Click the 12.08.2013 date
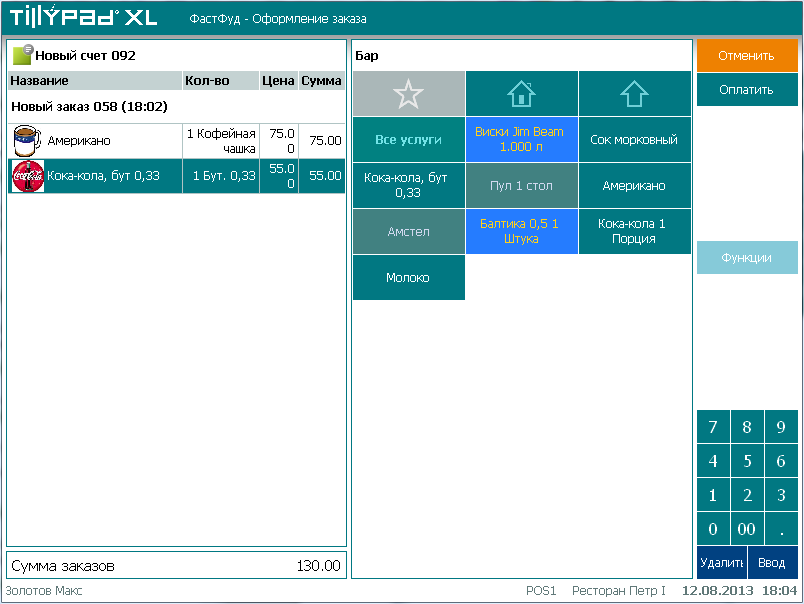Screen dimensions: 804x604 (717, 591)
